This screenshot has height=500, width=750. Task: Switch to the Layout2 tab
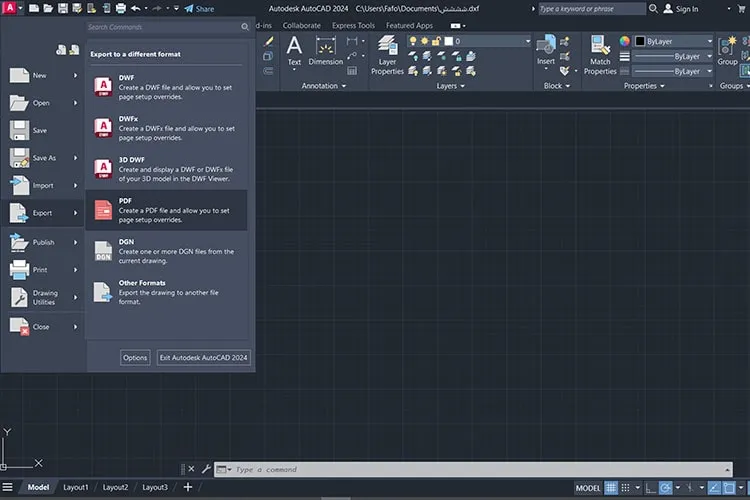pos(115,487)
